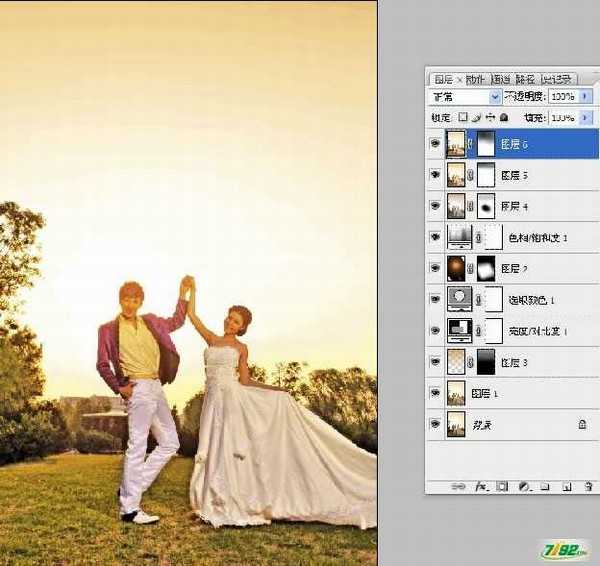Viewport: 600px width, 566px height.
Task: Hide the 图层 6 layer
Action: pyautogui.click(x=435, y=144)
